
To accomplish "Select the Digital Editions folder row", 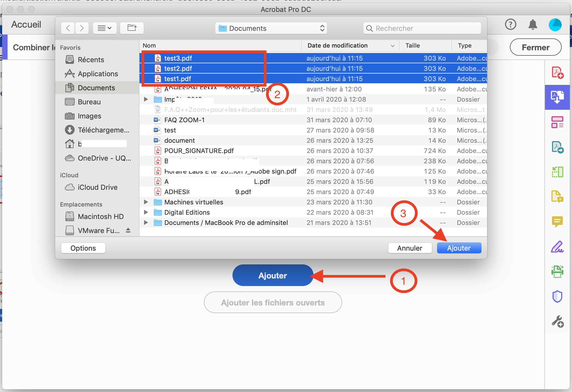I will coord(313,212).
